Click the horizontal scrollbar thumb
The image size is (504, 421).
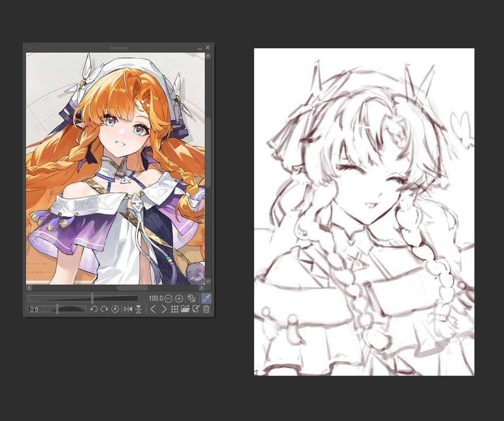point(132,288)
